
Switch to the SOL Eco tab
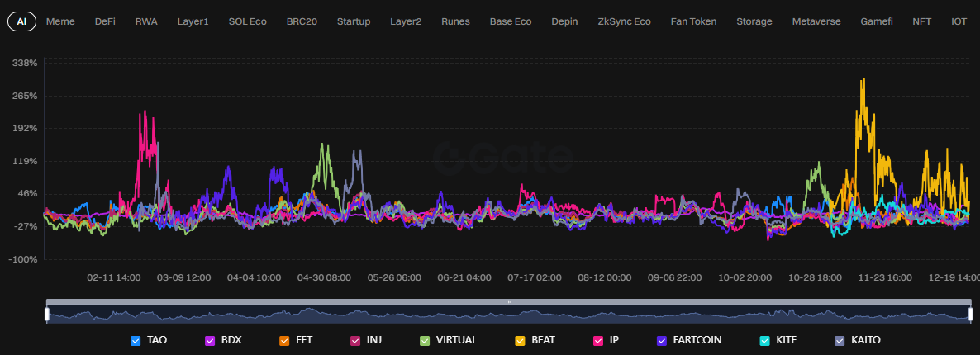(247, 21)
